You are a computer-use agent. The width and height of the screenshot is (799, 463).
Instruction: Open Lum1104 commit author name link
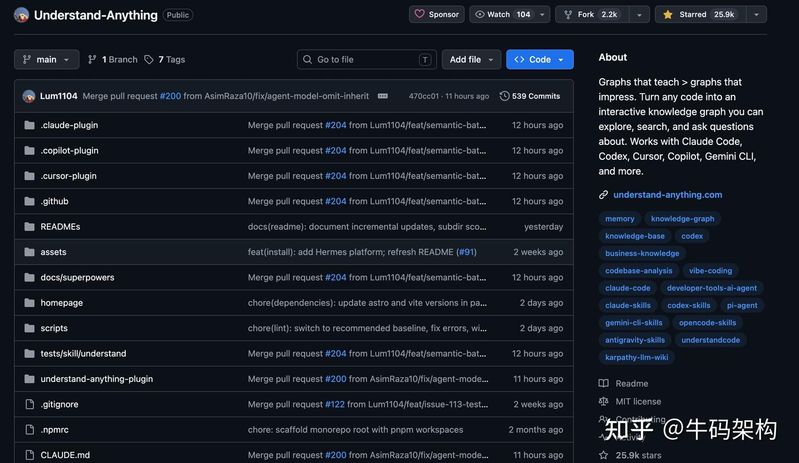pyautogui.click(x=59, y=96)
